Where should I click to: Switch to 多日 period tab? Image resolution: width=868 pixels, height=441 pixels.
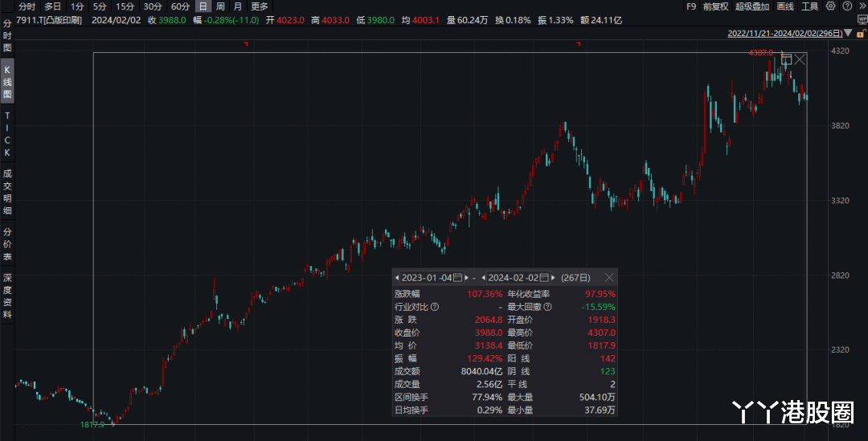click(x=52, y=6)
